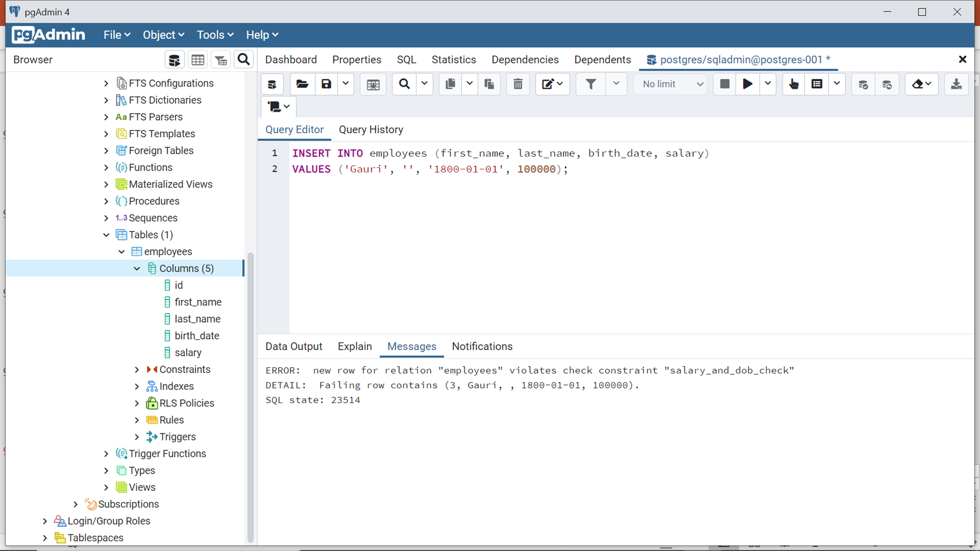Click the Save file icon in the toolbar
Viewport: 980px width, 551px height.
pos(326,84)
